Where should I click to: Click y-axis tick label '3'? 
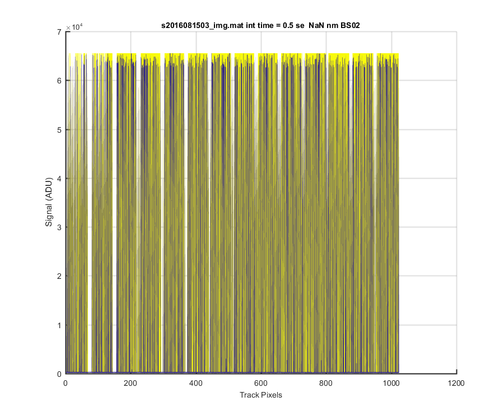click(x=59, y=227)
